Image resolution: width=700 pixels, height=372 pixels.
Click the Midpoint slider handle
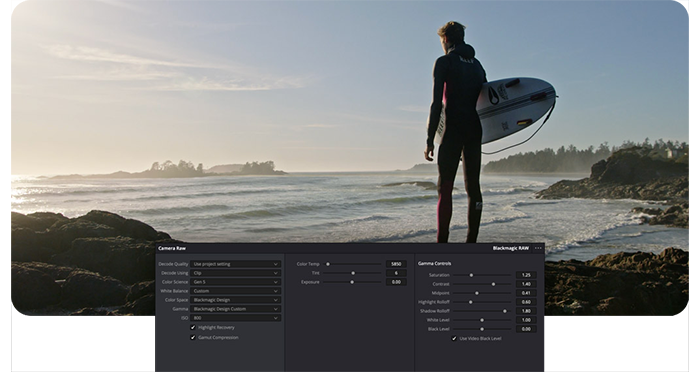pyautogui.click(x=477, y=293)
